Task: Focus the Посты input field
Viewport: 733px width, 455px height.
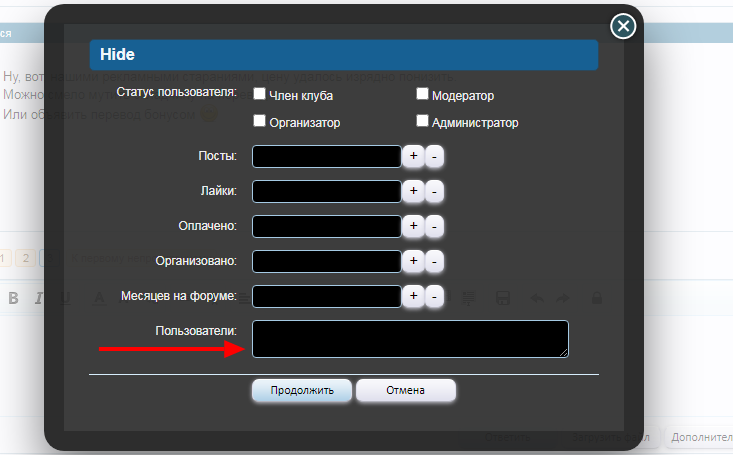Action: [x=326, y=156]
